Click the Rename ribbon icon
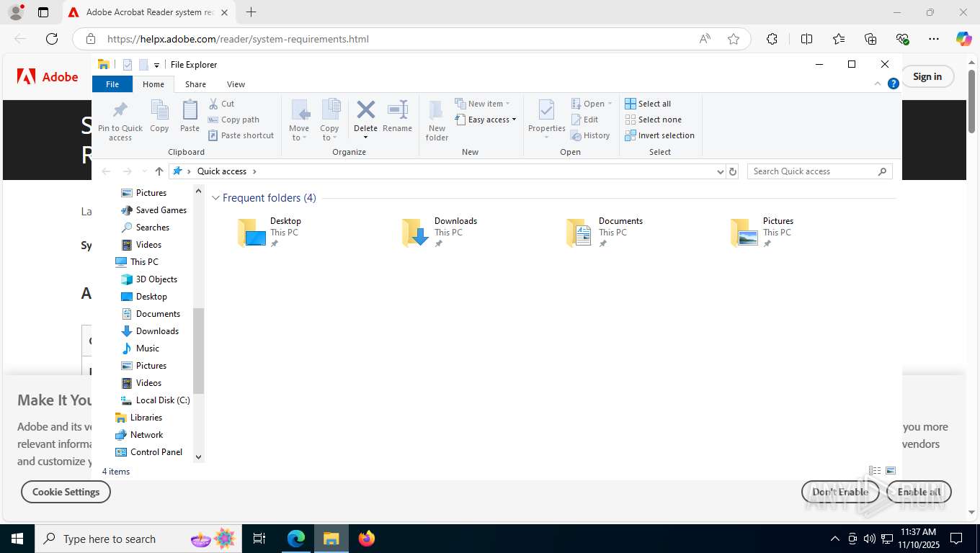Screen dimensions: 980x553 (397, 117)
